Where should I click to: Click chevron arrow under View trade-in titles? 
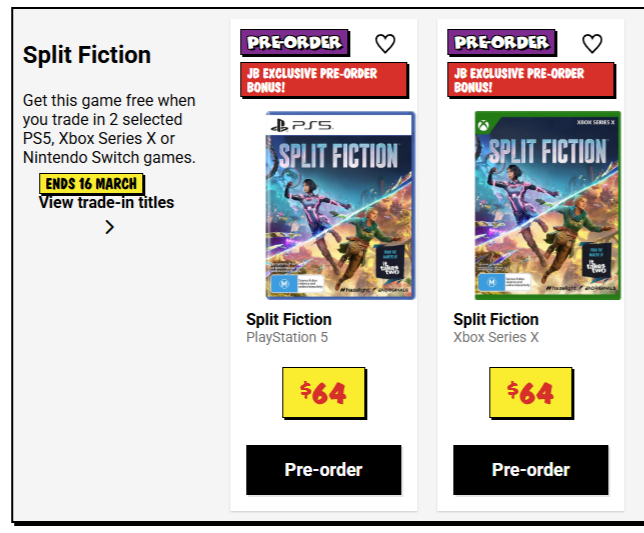pyautogui.click(x=109, y=227)
